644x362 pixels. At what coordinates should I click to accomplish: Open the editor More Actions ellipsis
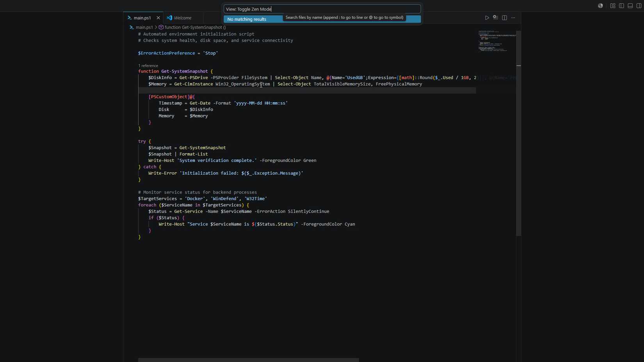pos(513,18)
